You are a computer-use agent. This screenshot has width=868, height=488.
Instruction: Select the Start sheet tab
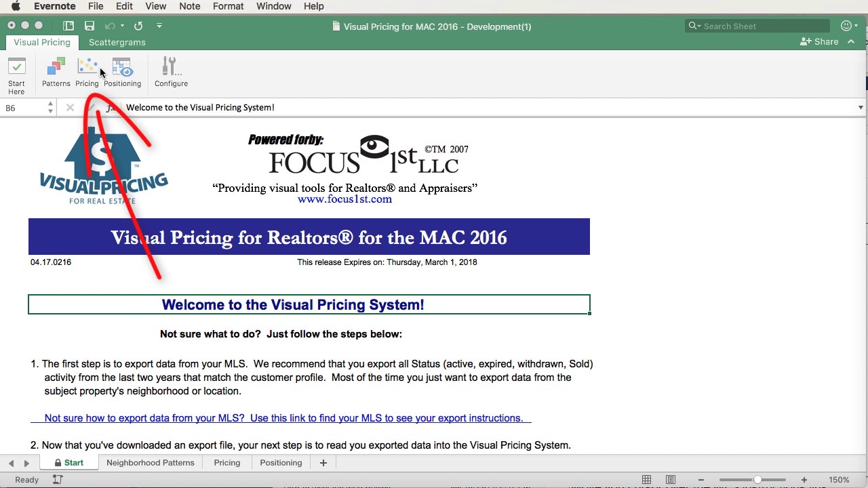(68, 463)
